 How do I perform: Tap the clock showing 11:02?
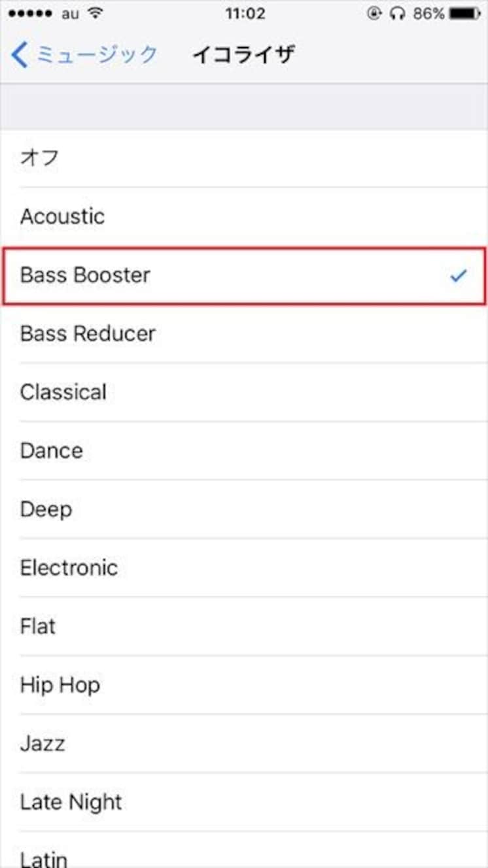pos(245,14)
